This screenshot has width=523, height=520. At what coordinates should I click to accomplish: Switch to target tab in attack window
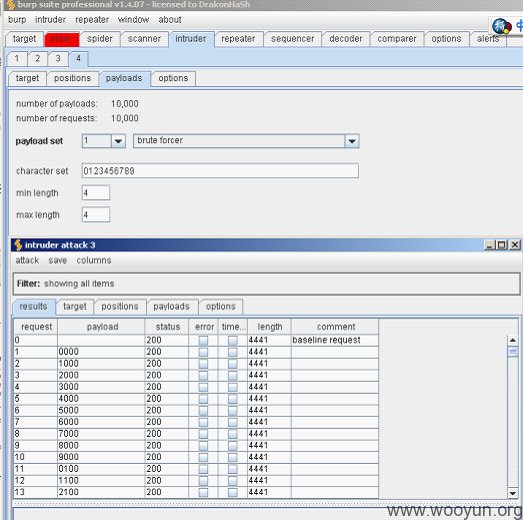tap(75, 307)
